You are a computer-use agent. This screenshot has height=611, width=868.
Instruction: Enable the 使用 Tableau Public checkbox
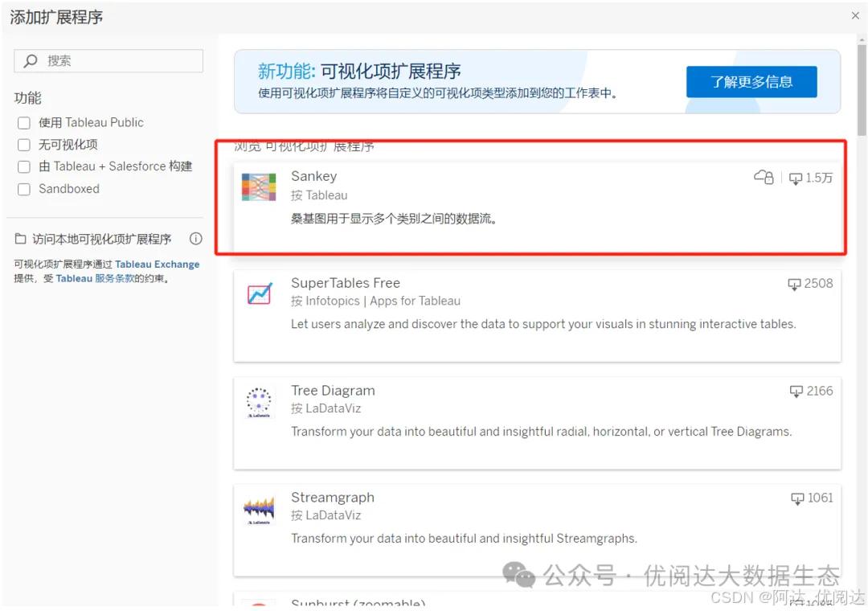(x=24, y=123)
